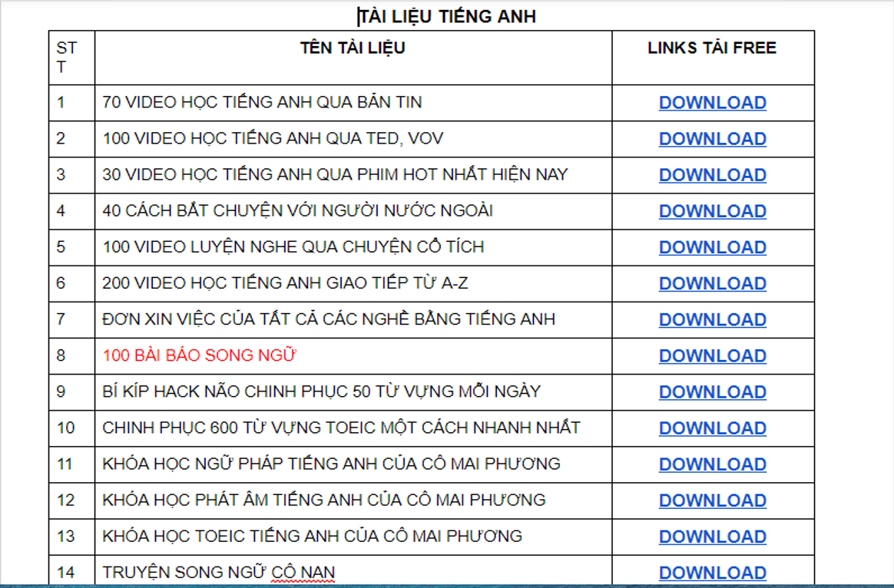Screen dimensions: 894x588
Task: Click text '100 VIDEO LUYỆN NGHE QUA CHUYỆN CỔ TÍCH'
Action: [x=293, y=246]
